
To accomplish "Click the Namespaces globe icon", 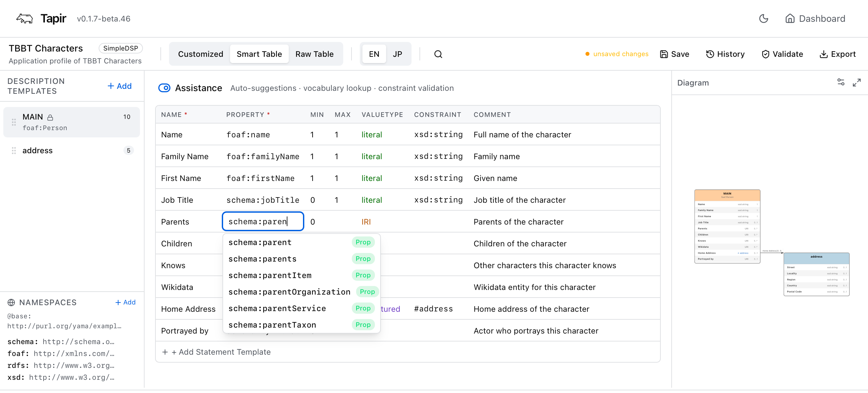I will tap(11, 302).
